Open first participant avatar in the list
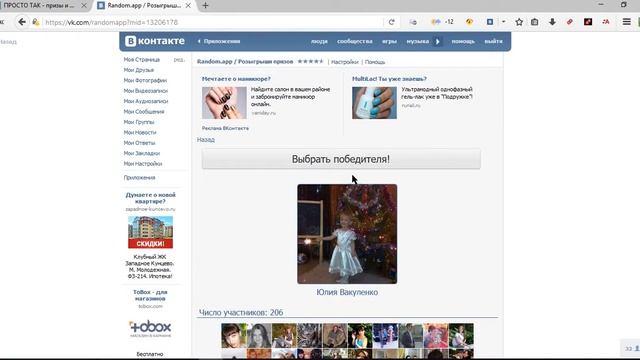 pyautogui.click(x=234, y=336)
